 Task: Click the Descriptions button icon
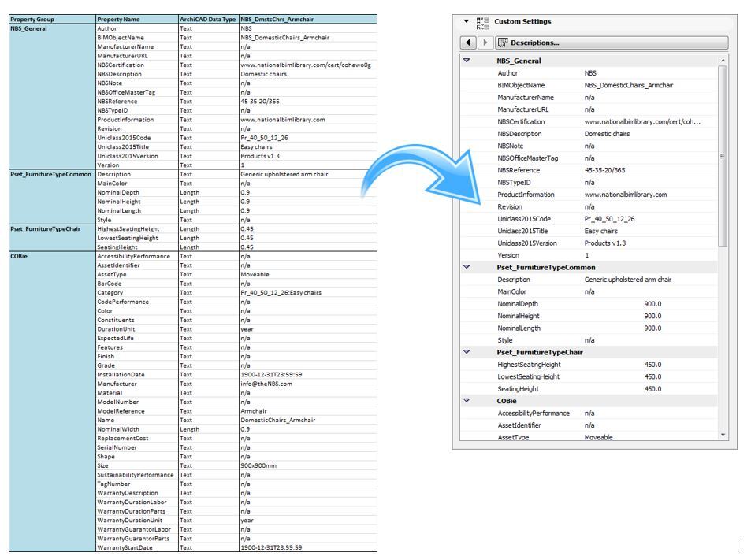[503, 43]
